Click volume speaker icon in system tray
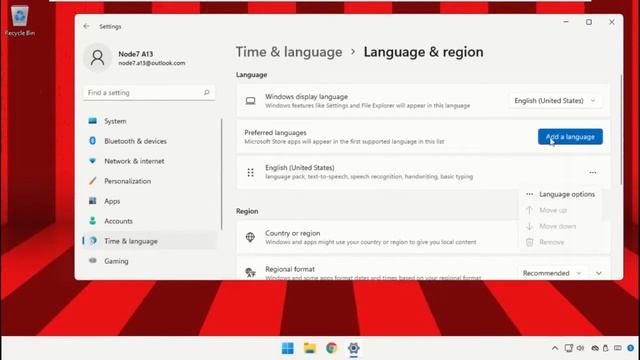 [580, 348]
